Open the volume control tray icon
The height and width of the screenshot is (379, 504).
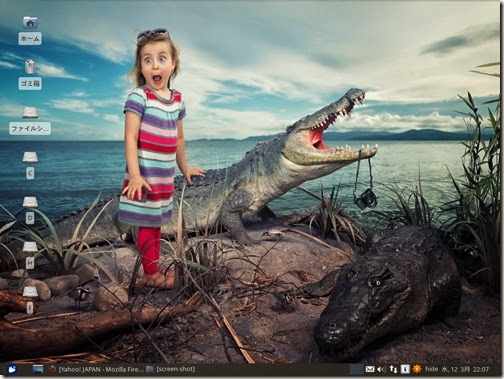[x=381, y=369]
